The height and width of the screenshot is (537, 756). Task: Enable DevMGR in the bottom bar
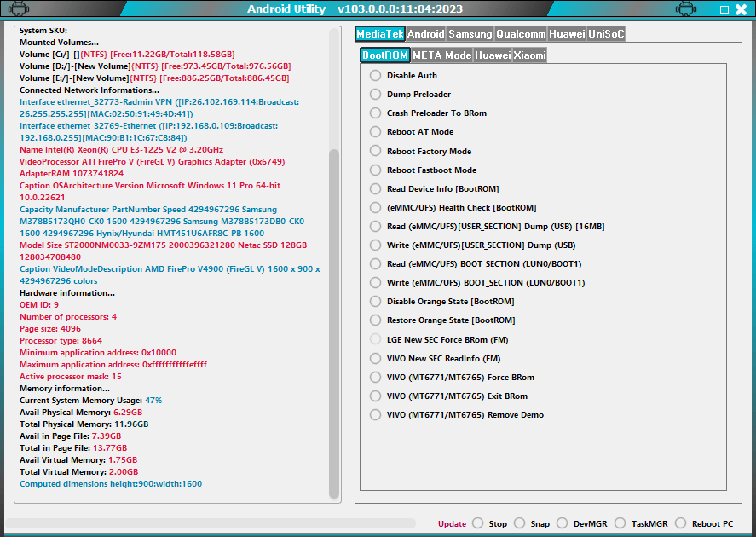tap(564, 523)
